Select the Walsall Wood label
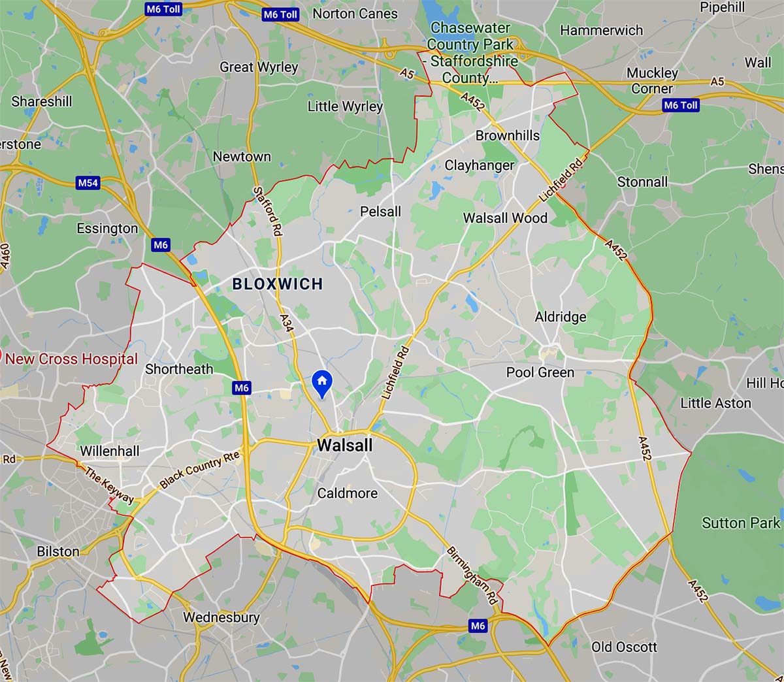The width and height of the screenshot is (784, 682). (x=505, y=218)
